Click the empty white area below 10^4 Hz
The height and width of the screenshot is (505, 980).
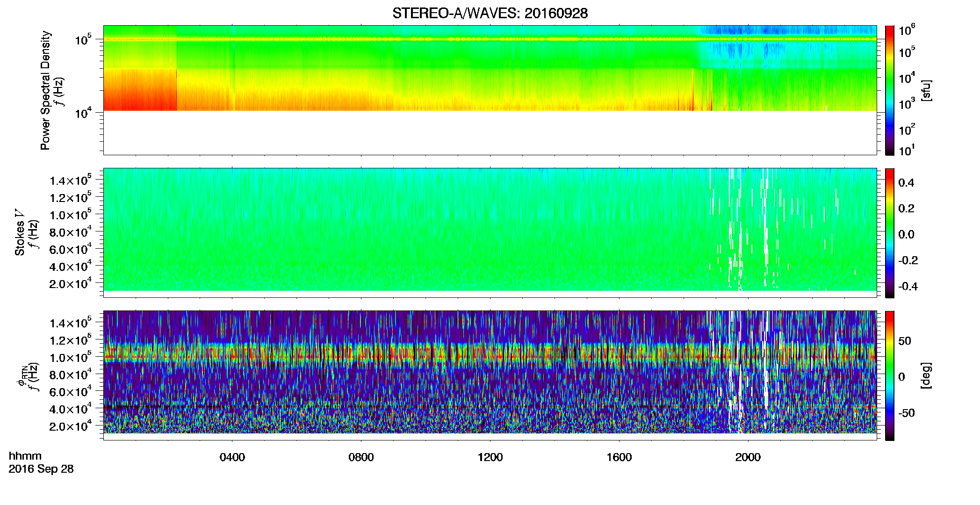click(490, 132)
